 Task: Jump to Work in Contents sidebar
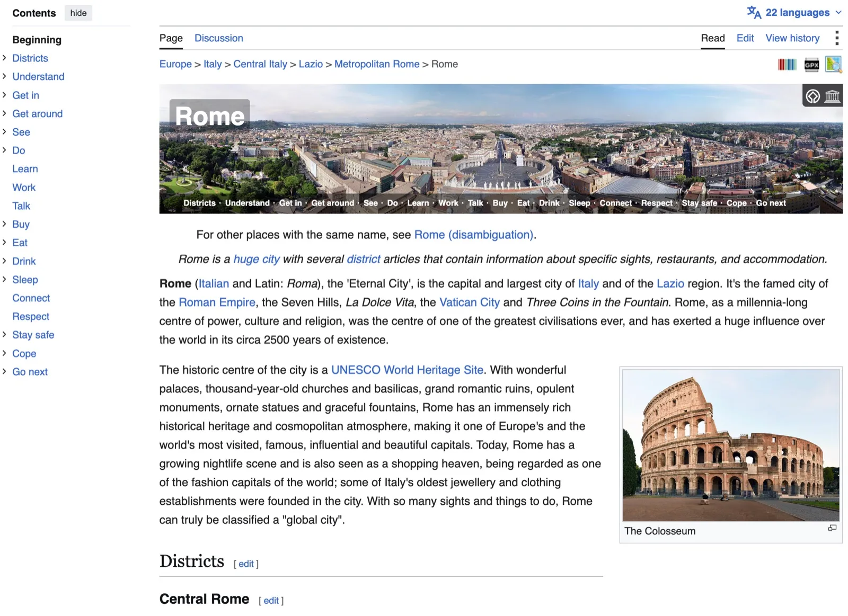(24, 188)
